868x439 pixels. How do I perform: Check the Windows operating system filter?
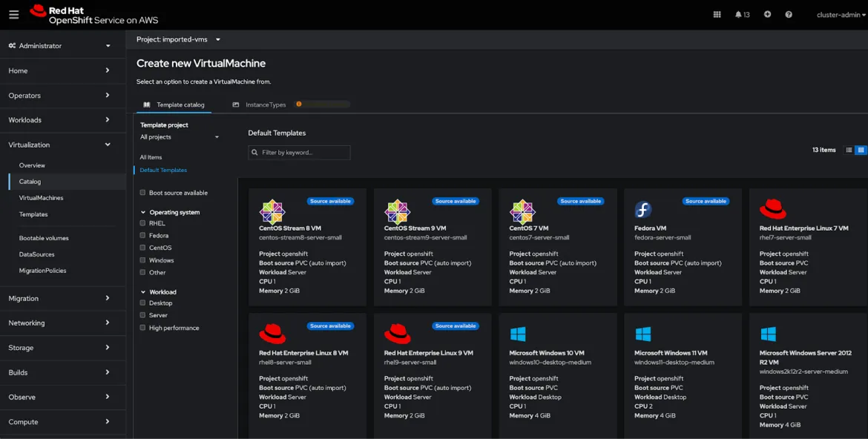(143, 260)
